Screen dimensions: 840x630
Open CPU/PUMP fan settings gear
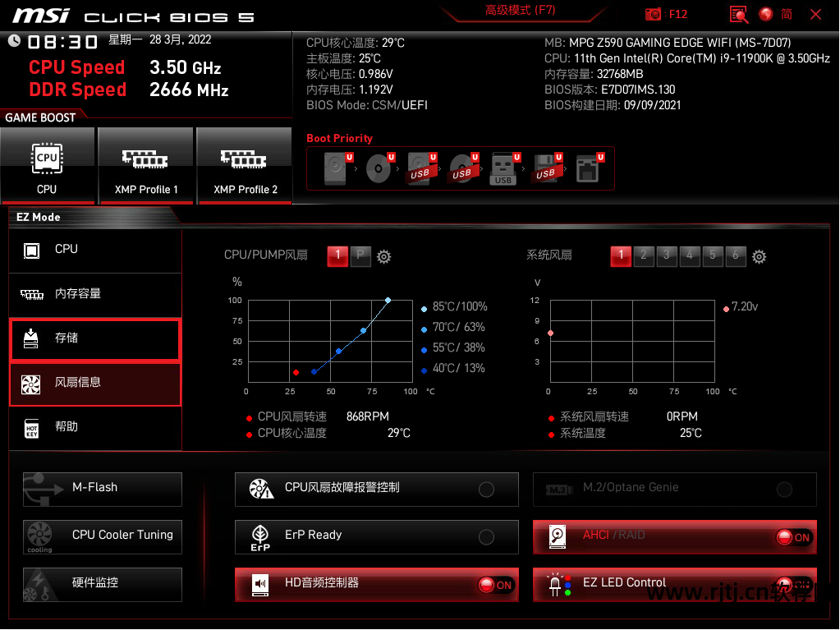tap(383, 257)
